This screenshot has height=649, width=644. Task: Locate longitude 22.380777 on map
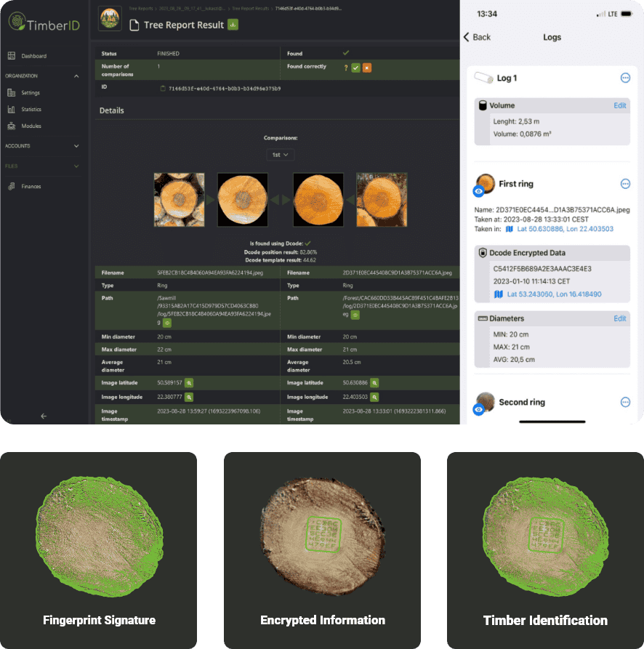pos(189,397)
